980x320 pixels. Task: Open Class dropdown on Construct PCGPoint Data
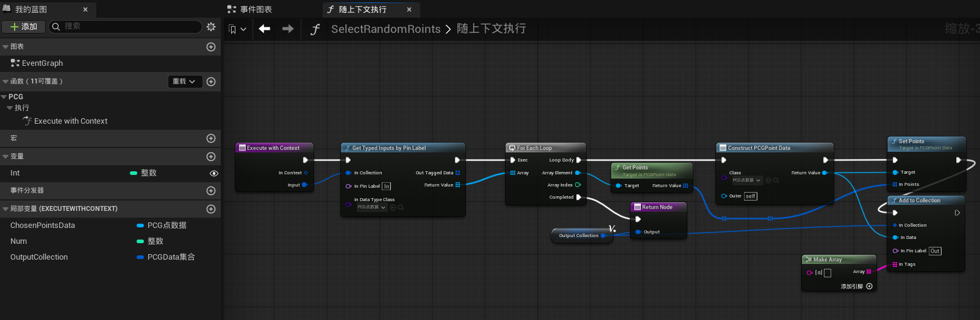pos(747,180)
